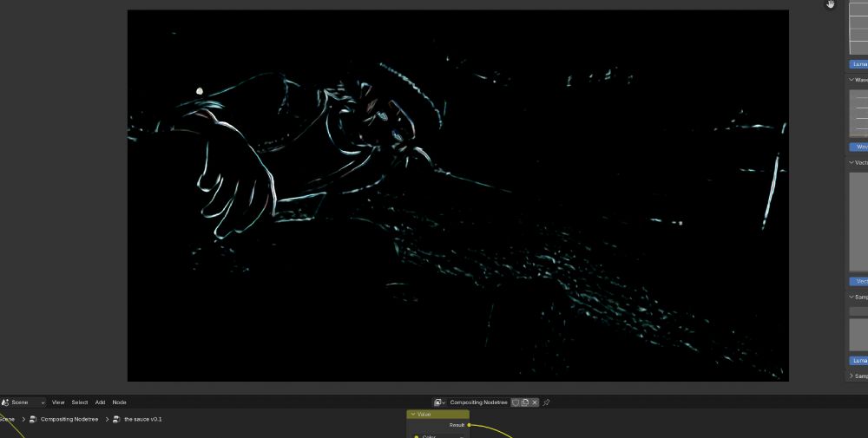
Task: Open the View menu in node editor
Action: (58, 402)
